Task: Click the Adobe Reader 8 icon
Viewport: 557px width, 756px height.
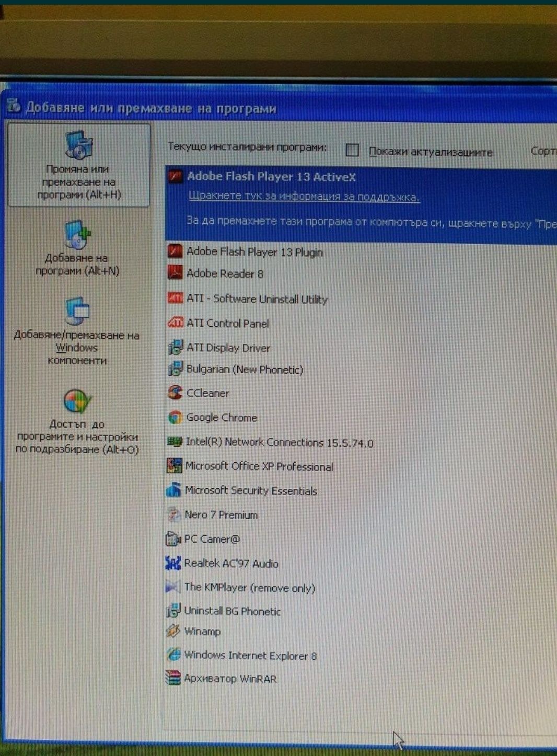Action: point(175,273)
